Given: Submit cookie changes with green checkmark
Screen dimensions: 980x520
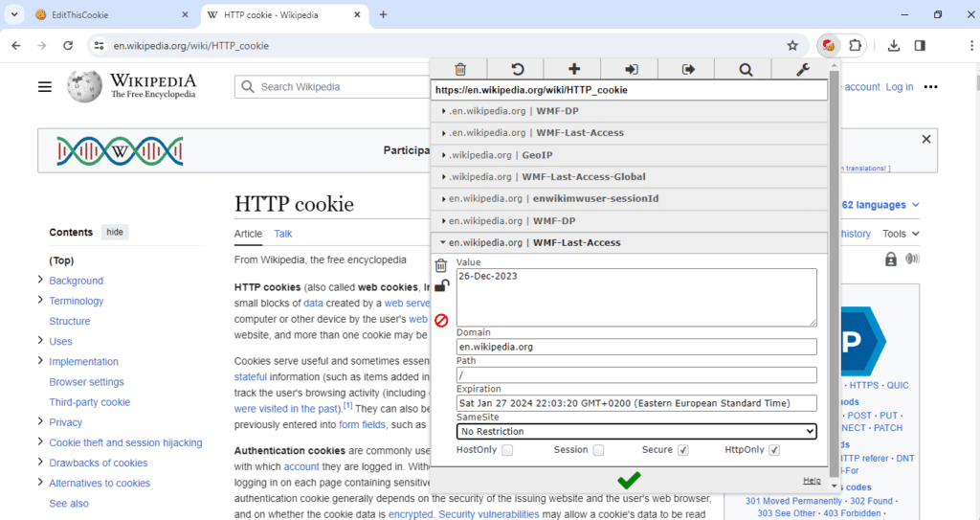Looking at the screenshot, I should (x=629, y=480).
